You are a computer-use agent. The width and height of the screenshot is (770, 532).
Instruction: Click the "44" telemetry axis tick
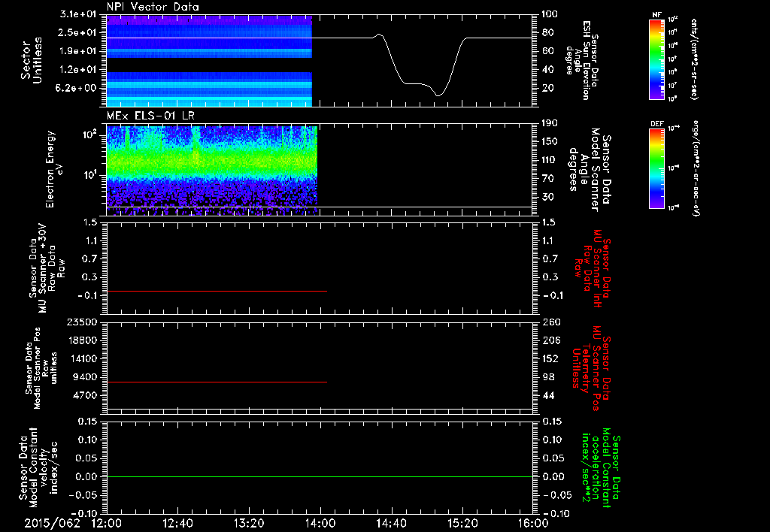548,395
